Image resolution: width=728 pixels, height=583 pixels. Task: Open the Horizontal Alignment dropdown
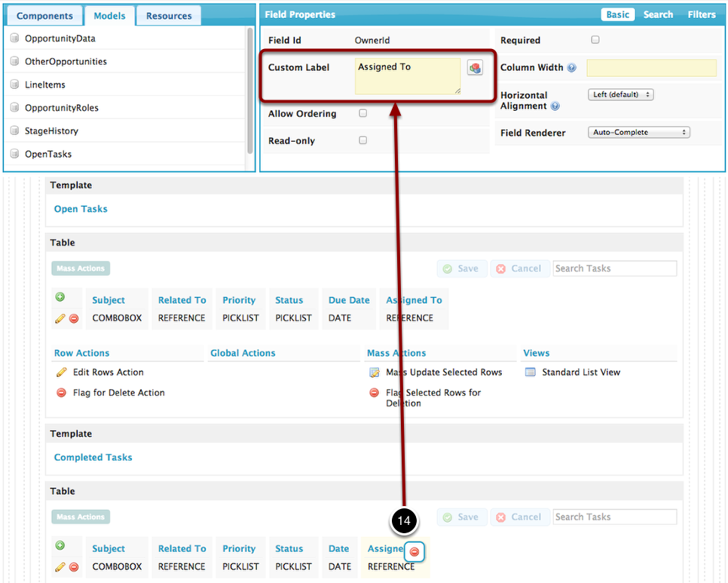coord(620,95)
